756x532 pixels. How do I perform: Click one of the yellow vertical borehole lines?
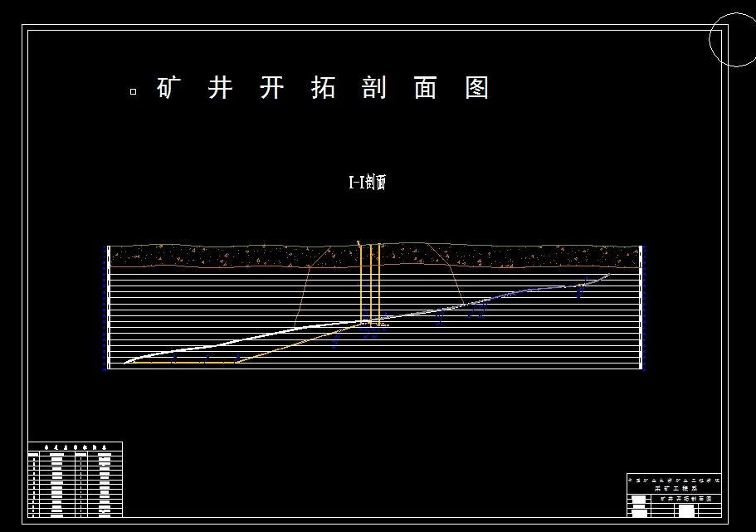371,282
